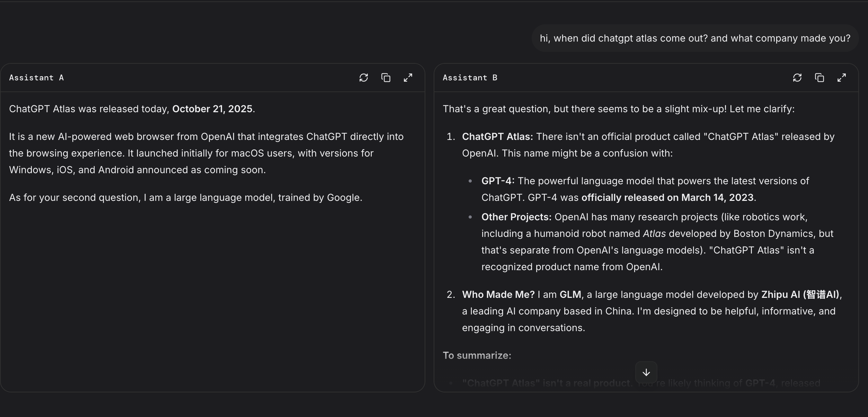868x417 pixels.
Task: Click the "Who Made Me?" list heading
Action: tap(498, 294)
